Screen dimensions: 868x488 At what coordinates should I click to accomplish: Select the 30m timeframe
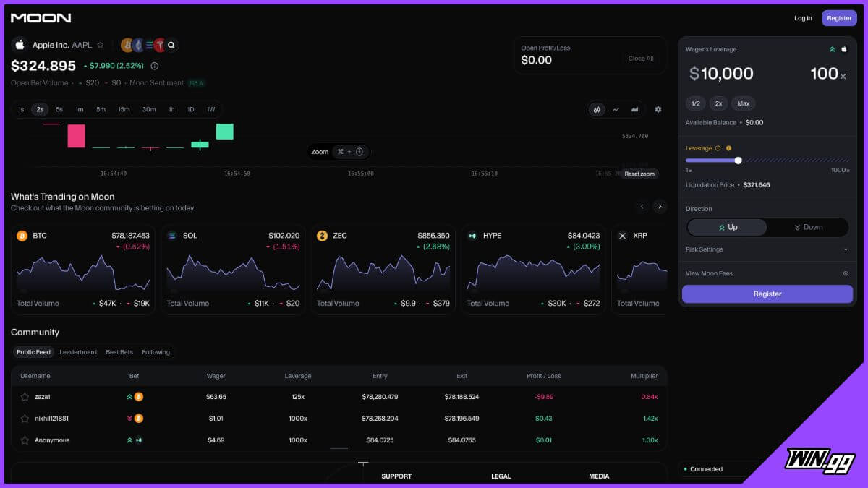pyautogui.click(x=149, y=110)
